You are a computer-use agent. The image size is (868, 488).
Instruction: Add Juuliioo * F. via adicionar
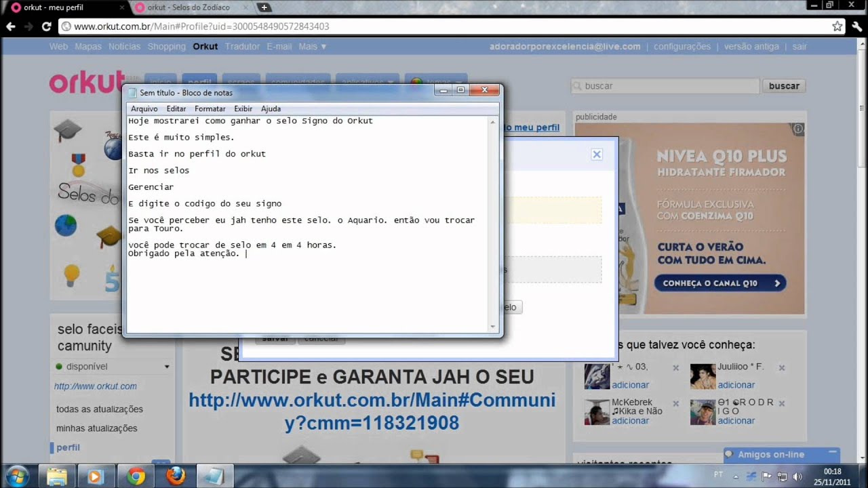[x=736, y=385]
